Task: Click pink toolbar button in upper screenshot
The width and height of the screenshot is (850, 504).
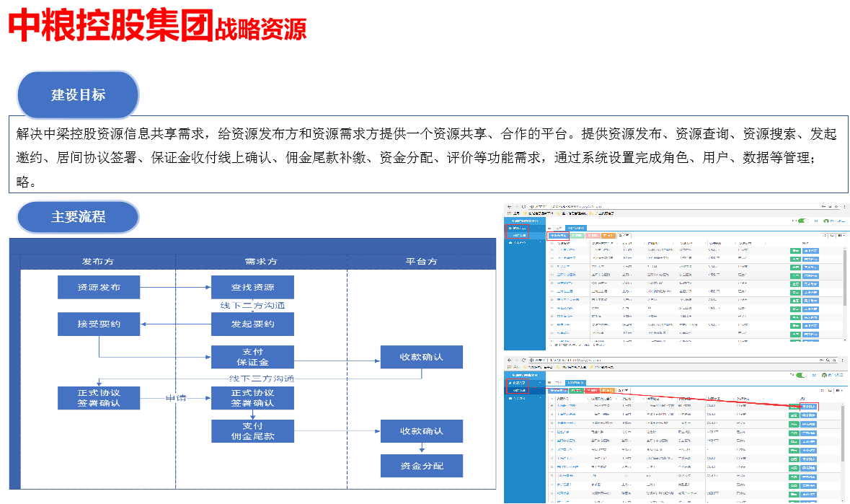Action: (593, 236)
